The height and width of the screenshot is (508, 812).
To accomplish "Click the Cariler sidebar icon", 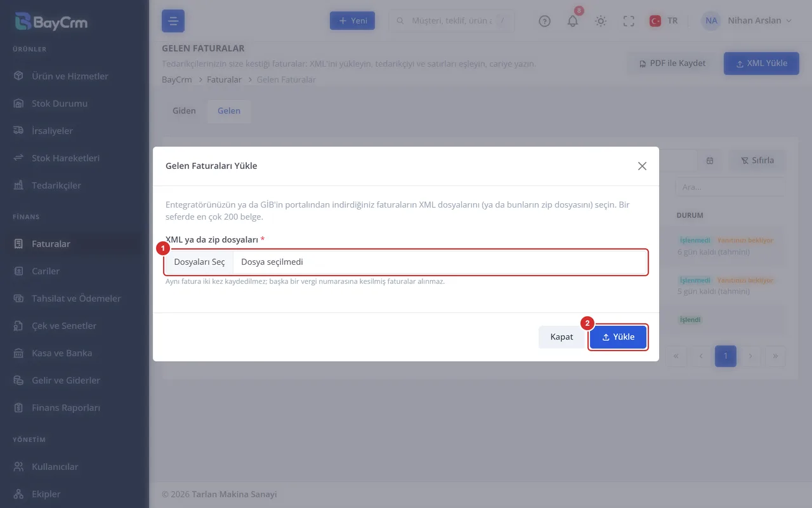I will coord(18,271).
